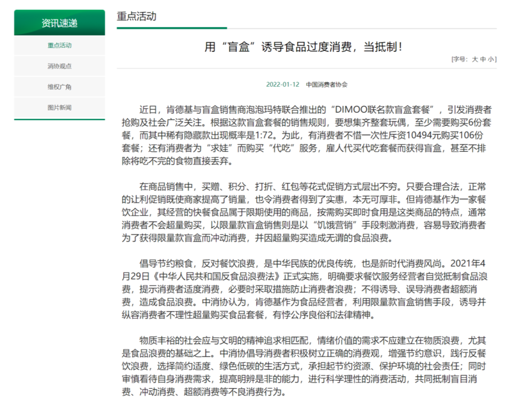This screenshot has height=402, width=532.
Task: Select 维权广角 in the sidebar
Action: pyautogui.click(x=59, y=87)
